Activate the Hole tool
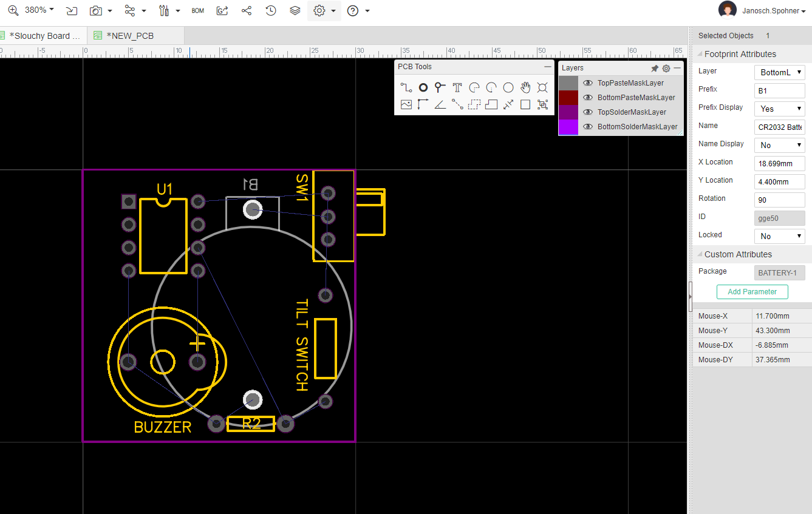 click(542, 87)
